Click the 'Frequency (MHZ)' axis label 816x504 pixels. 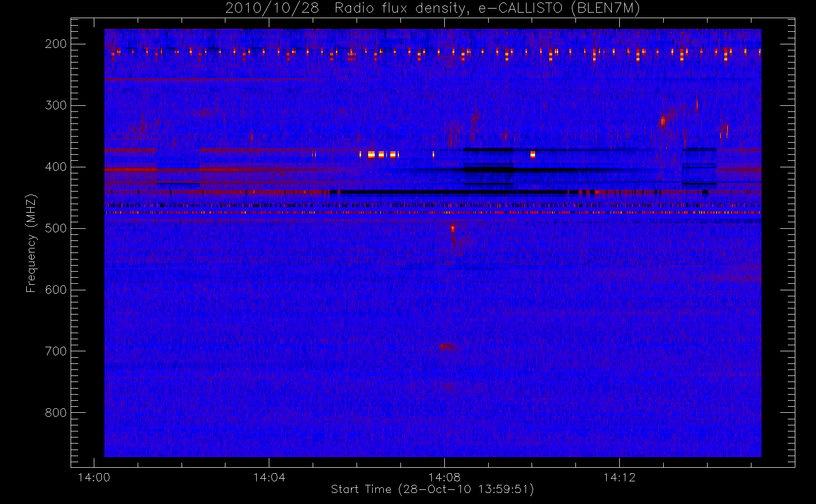[x=31, y=243]
